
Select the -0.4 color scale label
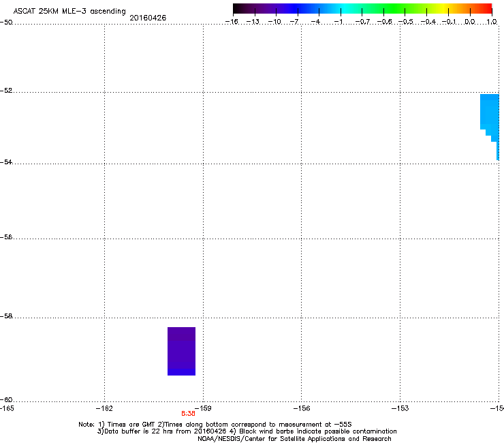tap(428, 22)
